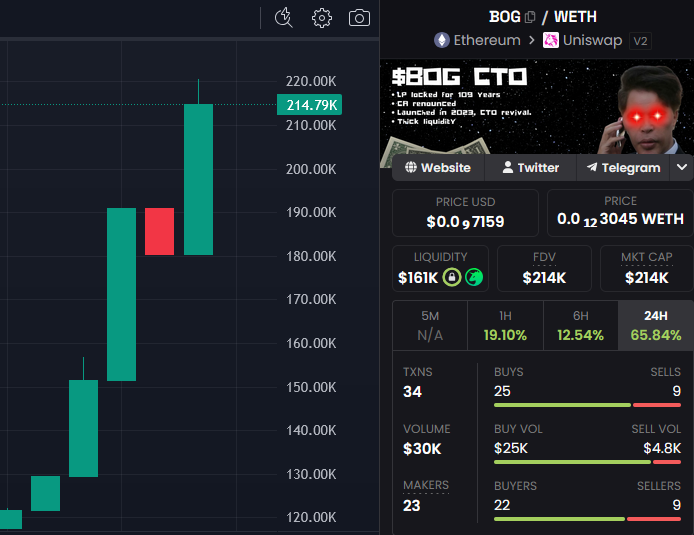
Task: Select the 1H timeframe tab
Action: (x=505, y=326)
